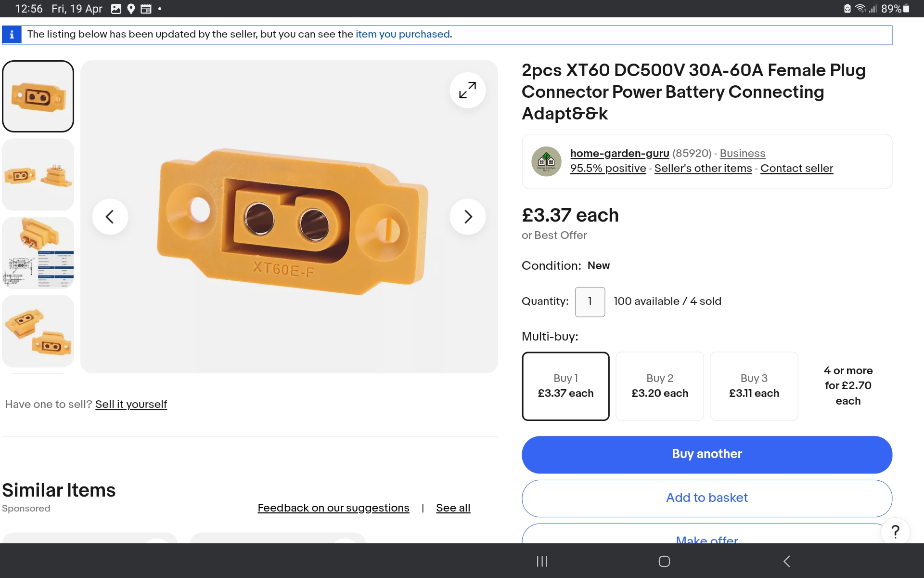
Task: Click the Buy another button
Action: click(x=706, y=454)
